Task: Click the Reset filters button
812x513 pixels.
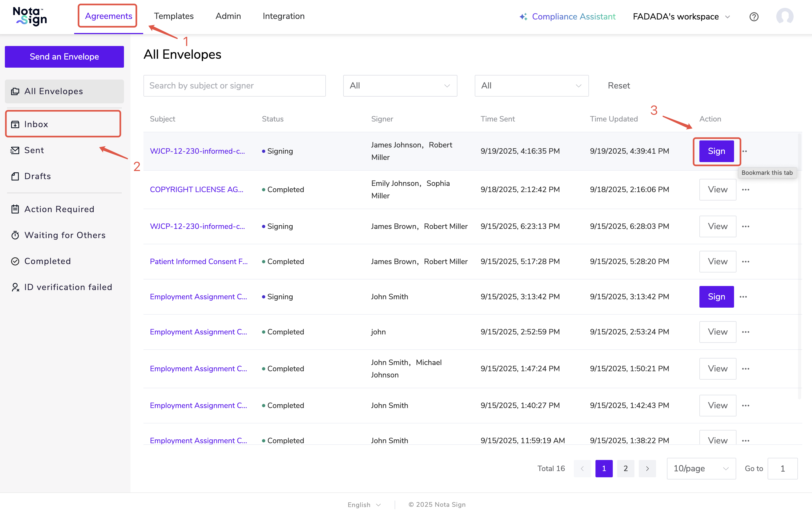Action: tap(618, 85)
